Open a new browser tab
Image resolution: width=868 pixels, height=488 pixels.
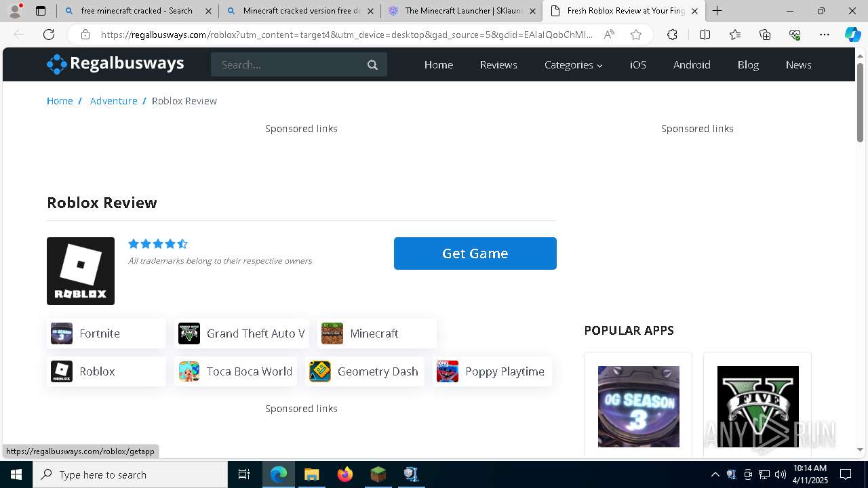(717, 11)
